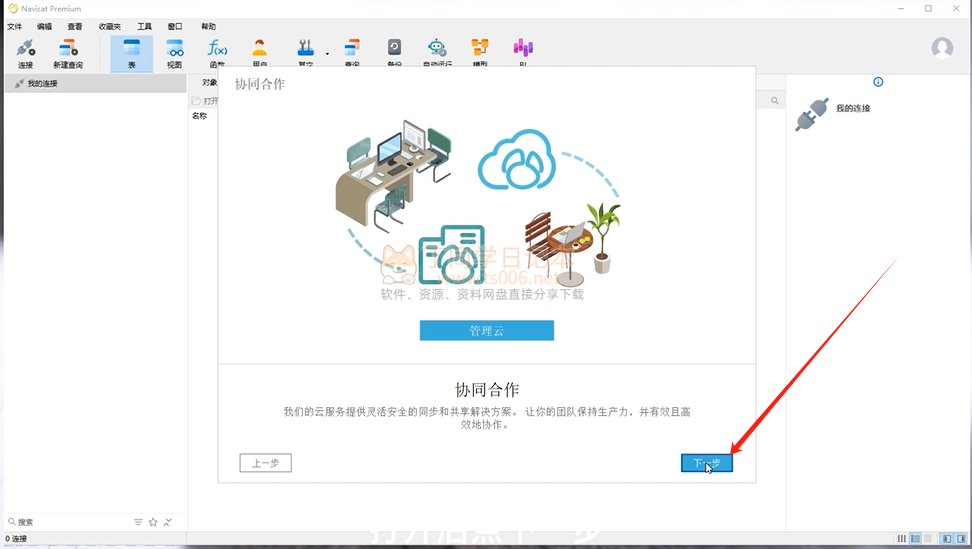972x549 pixels.
Task: Click the Manage Cloud (管理云) button
Action: click(486, 331)
